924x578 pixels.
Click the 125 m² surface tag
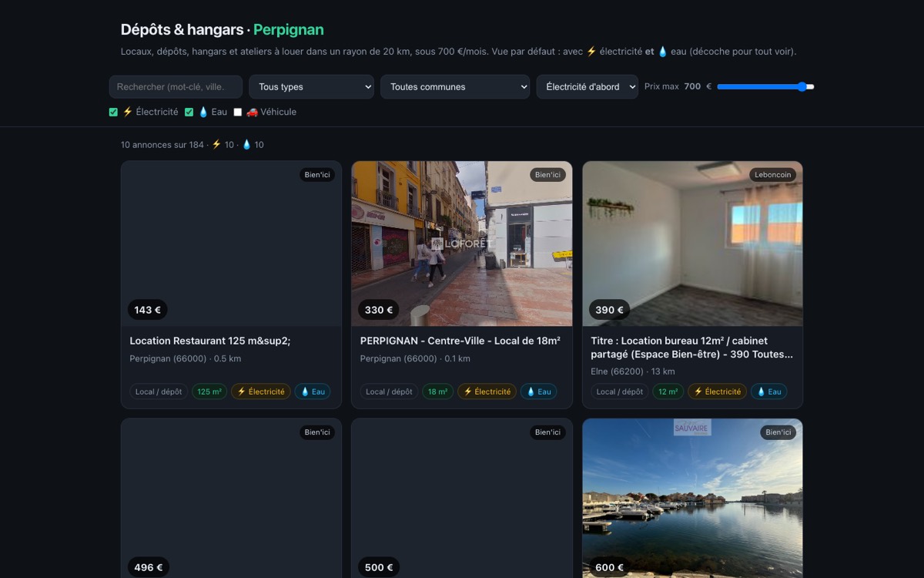[x=209, y=391]
